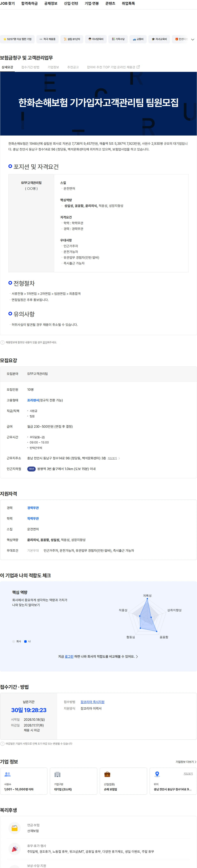Image resolution: width=197 pixels, height=868 pixels.
Task: Click the 한화손해보험 recruitment banner image
Action: click(x=98, y=103)
